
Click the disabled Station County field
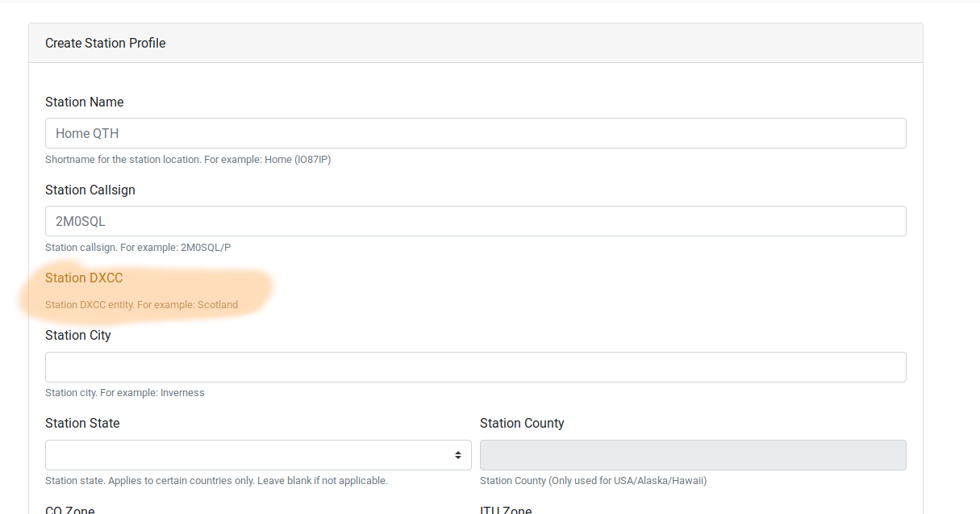(693, 454)
